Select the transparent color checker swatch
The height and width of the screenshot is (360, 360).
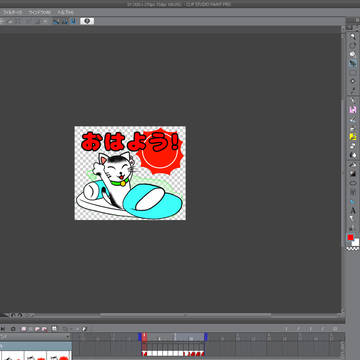click(x=353, y=249)
